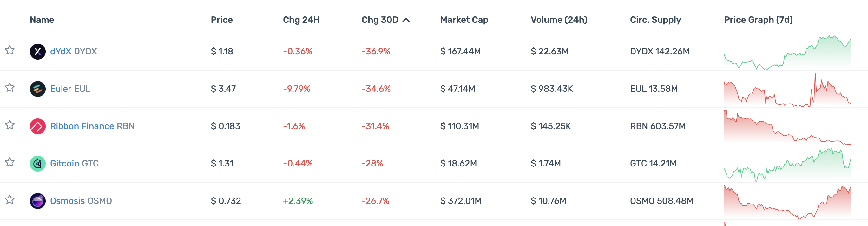Click the dYdX coin logo icon

(37, 52)
